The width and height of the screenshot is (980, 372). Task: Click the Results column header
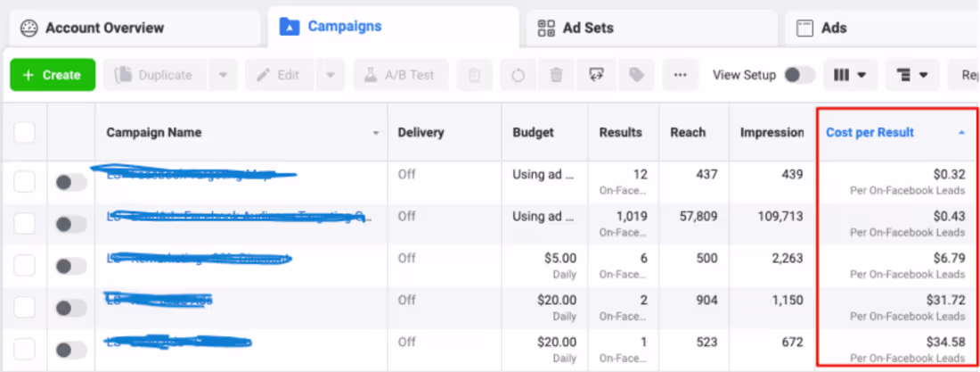(x=621, y=133)
